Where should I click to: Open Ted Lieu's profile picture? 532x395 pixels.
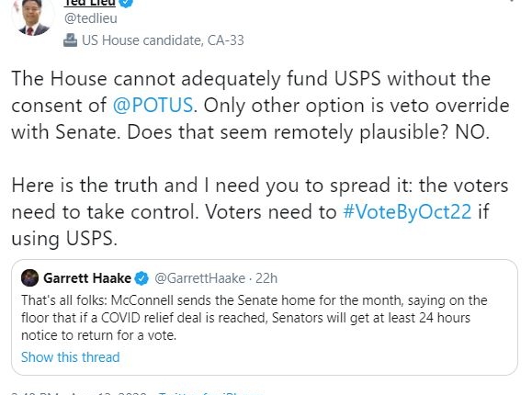33,17
